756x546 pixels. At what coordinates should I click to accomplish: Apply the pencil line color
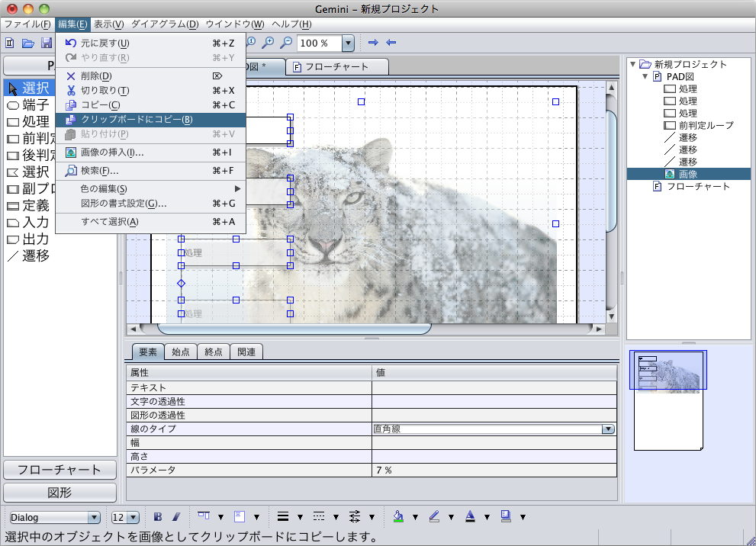pyautogui.click(x=434, y=516)
